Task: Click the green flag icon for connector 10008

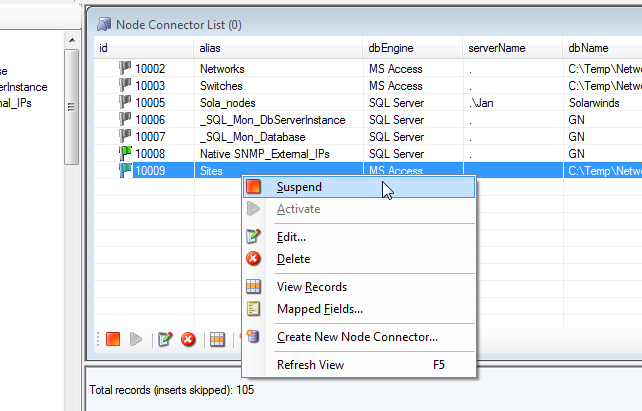Action: pos(125,154)
